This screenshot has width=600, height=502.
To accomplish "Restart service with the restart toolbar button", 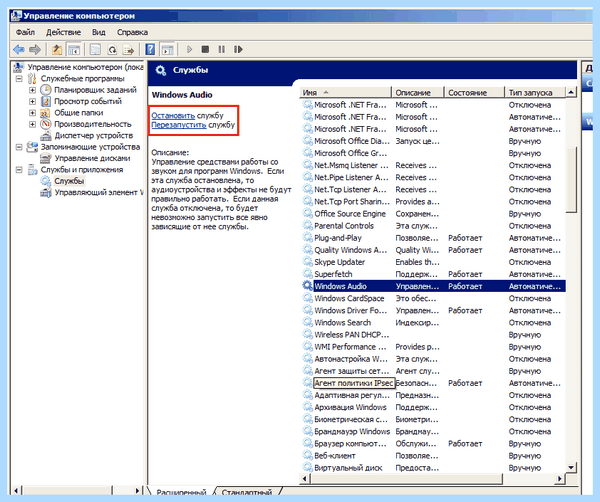I will 238,49.
